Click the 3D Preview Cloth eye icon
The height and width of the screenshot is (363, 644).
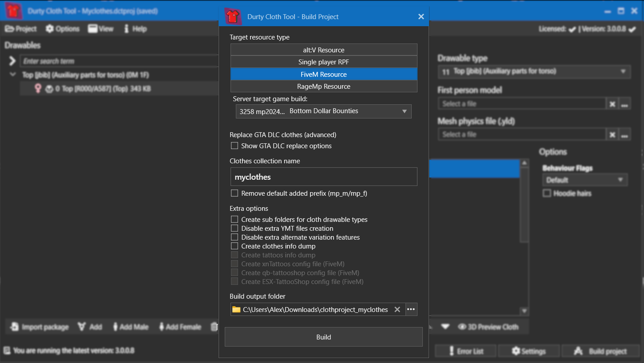462,327
